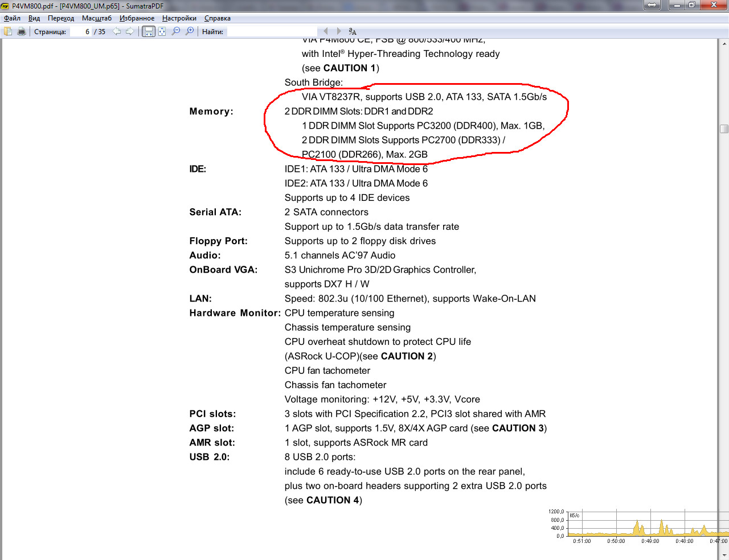Click the 'South Bridge:' text
Image resolution: width=729 pixels, height=560 pixels.
(x=314, y=83)
